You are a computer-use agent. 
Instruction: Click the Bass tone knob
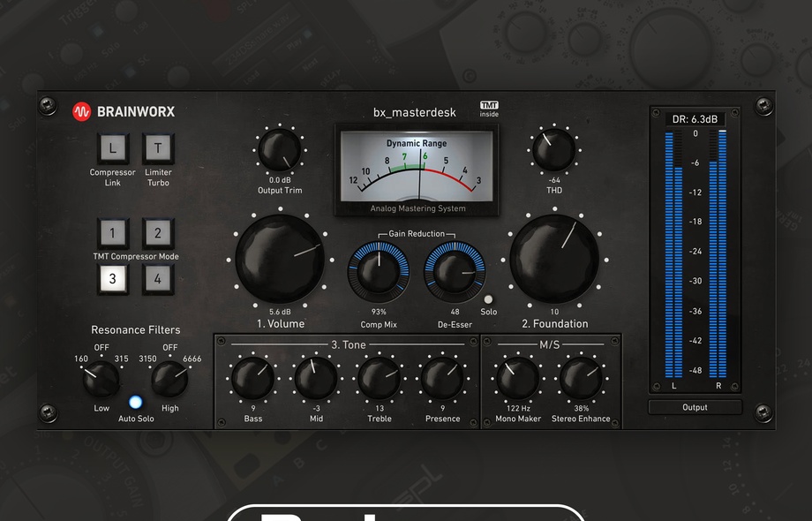pos(252,378)
